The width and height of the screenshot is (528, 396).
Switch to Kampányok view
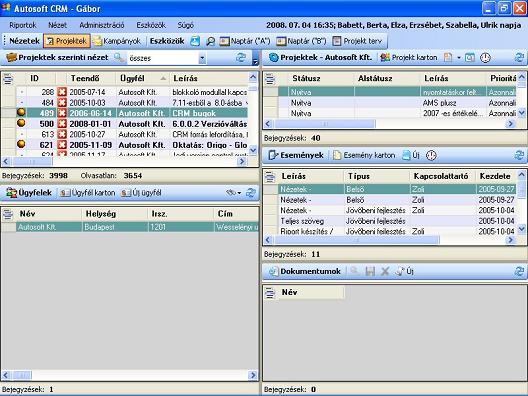117,41
